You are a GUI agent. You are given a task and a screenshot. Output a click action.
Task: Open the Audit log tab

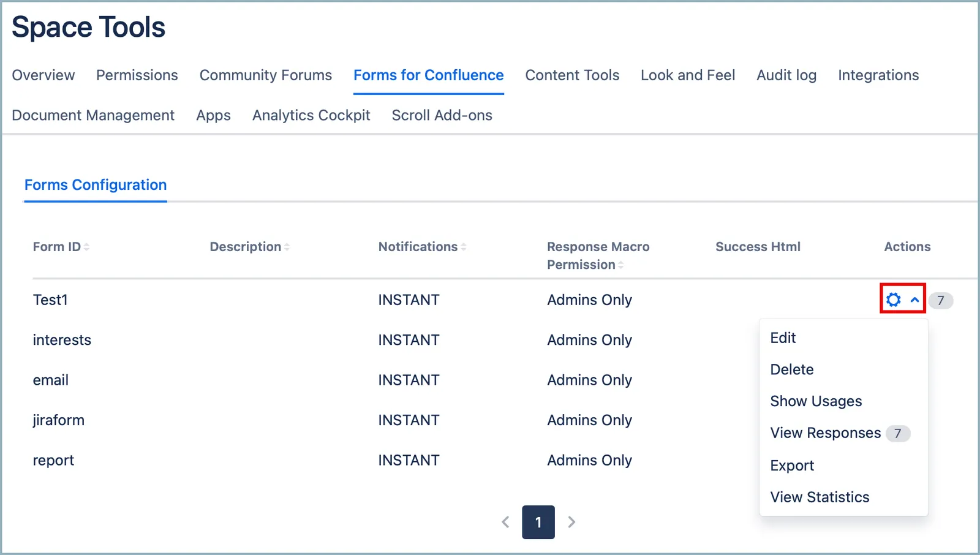pos(786,75)
